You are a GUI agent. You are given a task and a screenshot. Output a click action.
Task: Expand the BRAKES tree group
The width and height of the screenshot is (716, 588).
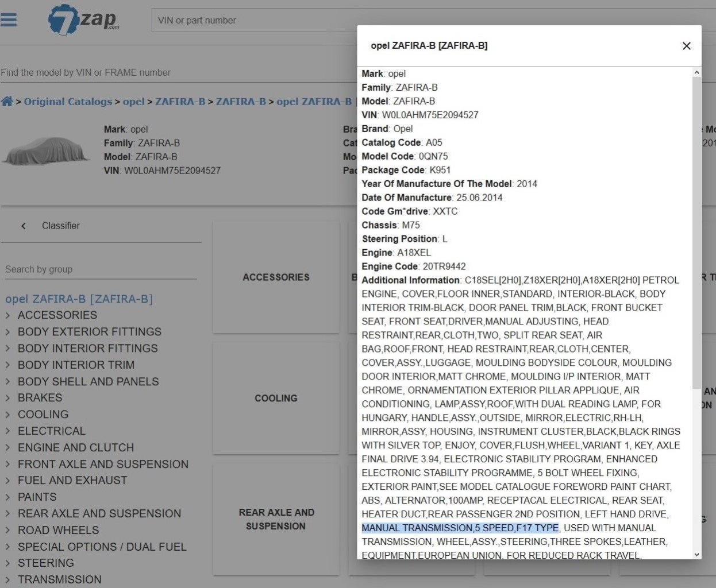point(8,398)
